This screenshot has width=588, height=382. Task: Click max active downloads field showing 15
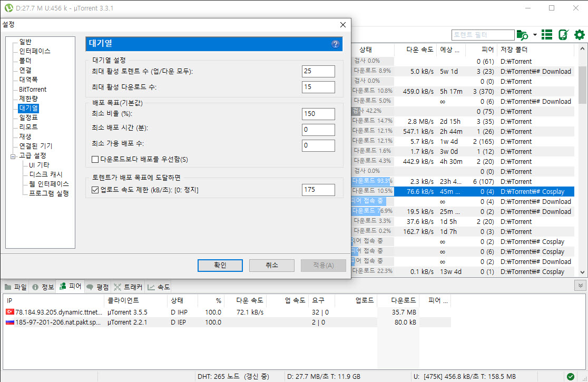318,87
